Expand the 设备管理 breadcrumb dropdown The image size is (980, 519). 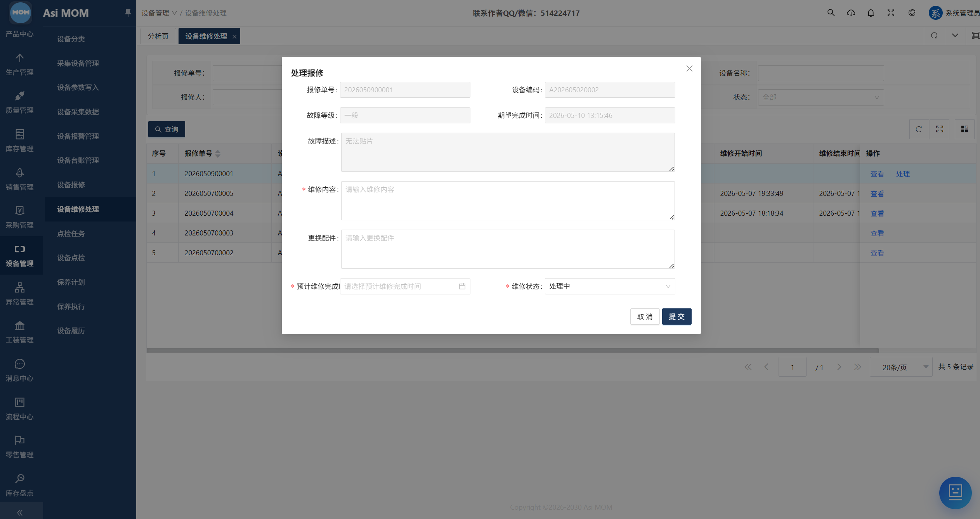tap(159, 13)
